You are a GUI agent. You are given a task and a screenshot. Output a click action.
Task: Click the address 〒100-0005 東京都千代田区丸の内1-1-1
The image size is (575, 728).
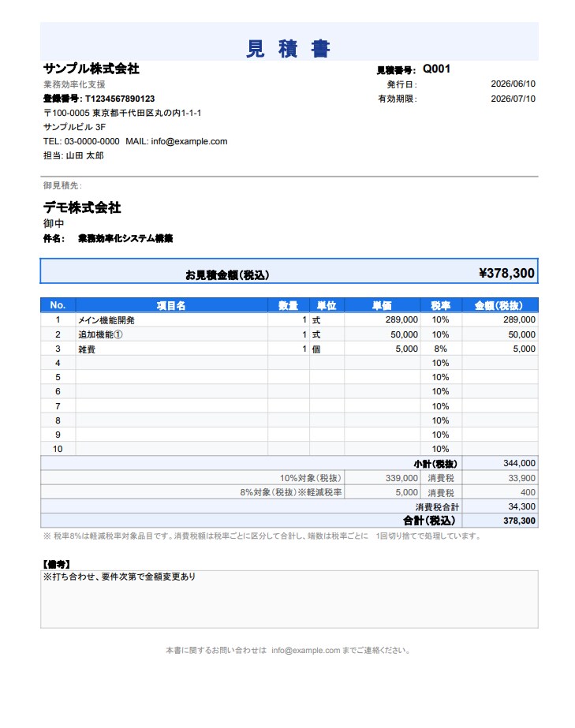tap(122, 113)
